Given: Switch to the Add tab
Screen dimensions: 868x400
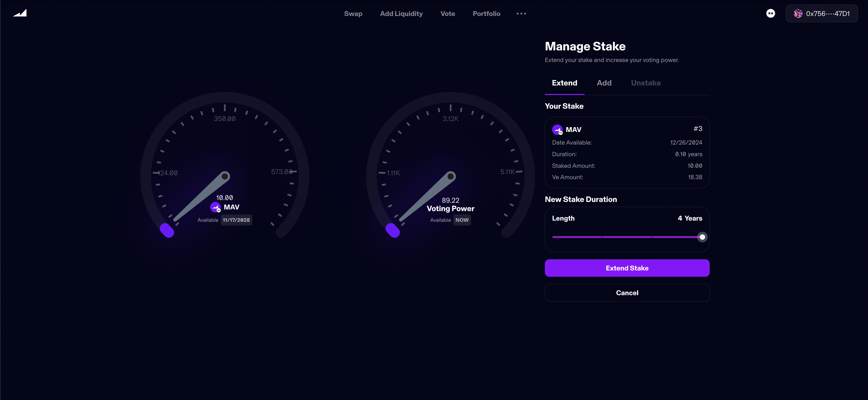Looking at the screenshot, I should (604, 83).
